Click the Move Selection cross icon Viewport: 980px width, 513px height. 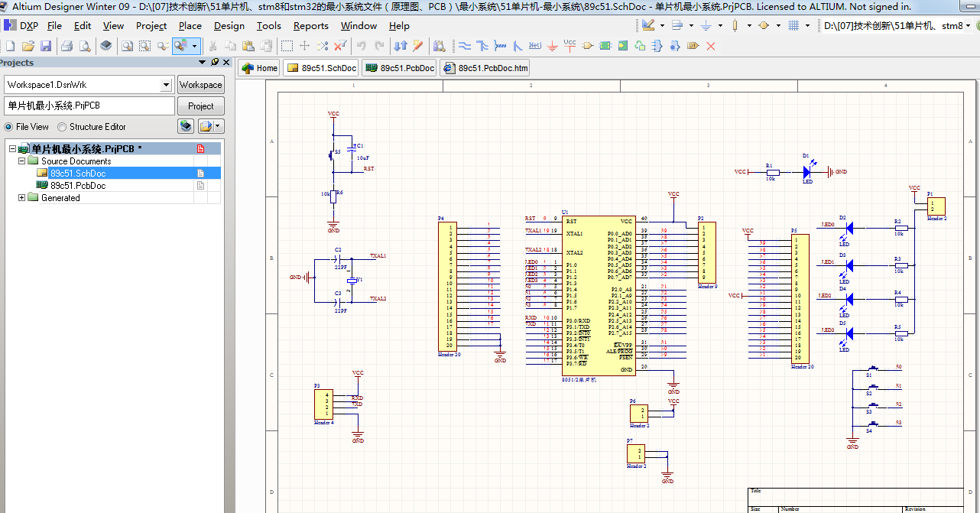304,46
